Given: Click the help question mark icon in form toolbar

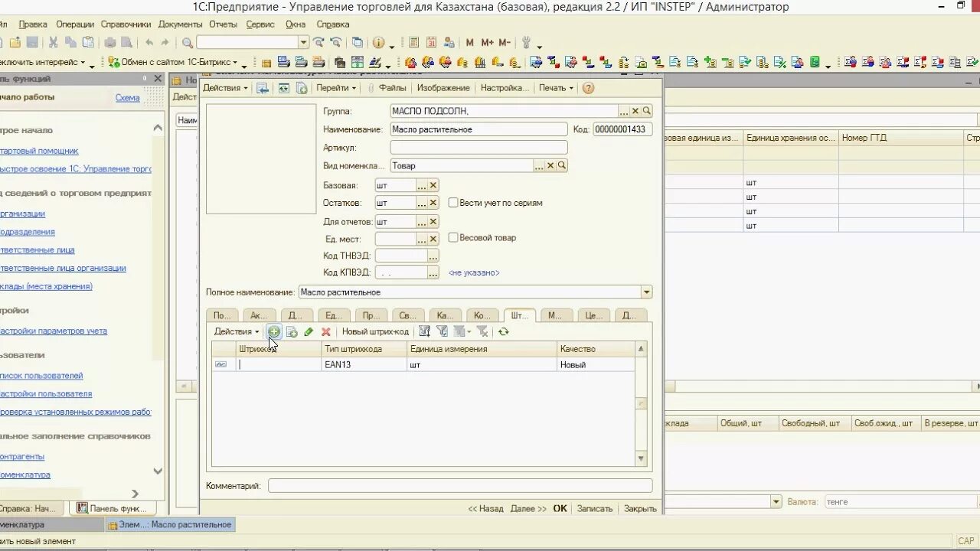Looking at the screenshot, I should [x=588, y=88].
